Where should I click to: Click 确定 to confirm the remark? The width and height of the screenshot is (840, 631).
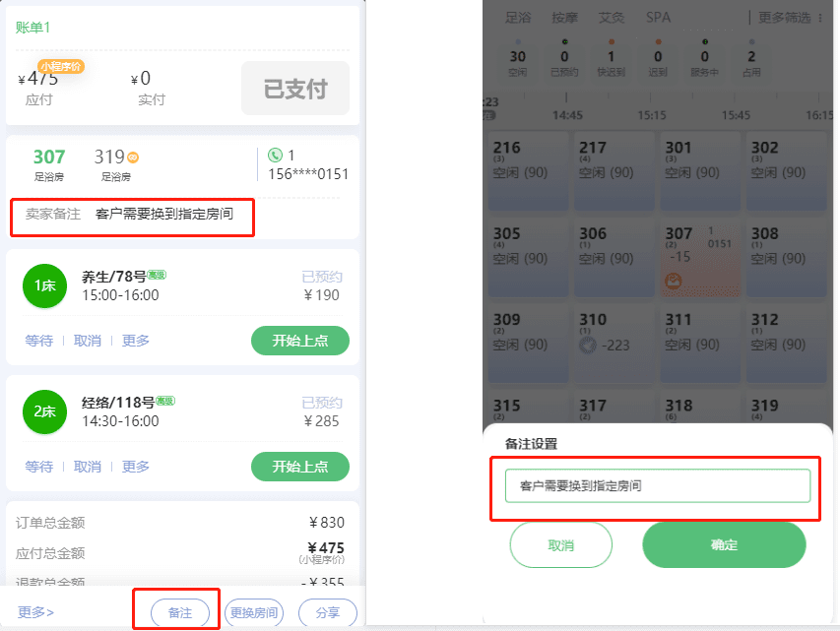pyautogui.click(x=724, y=545)
